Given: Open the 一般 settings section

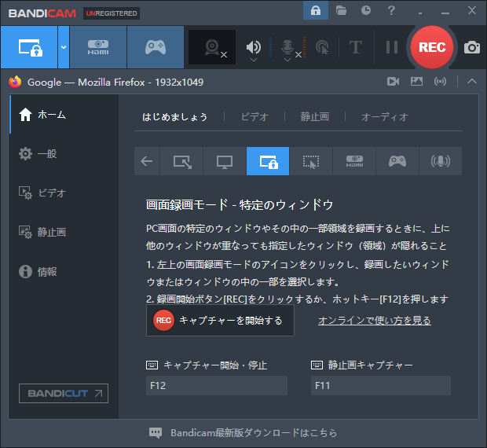Looking at the screenshot, I should pyautogui.click(x=64, y=154).
